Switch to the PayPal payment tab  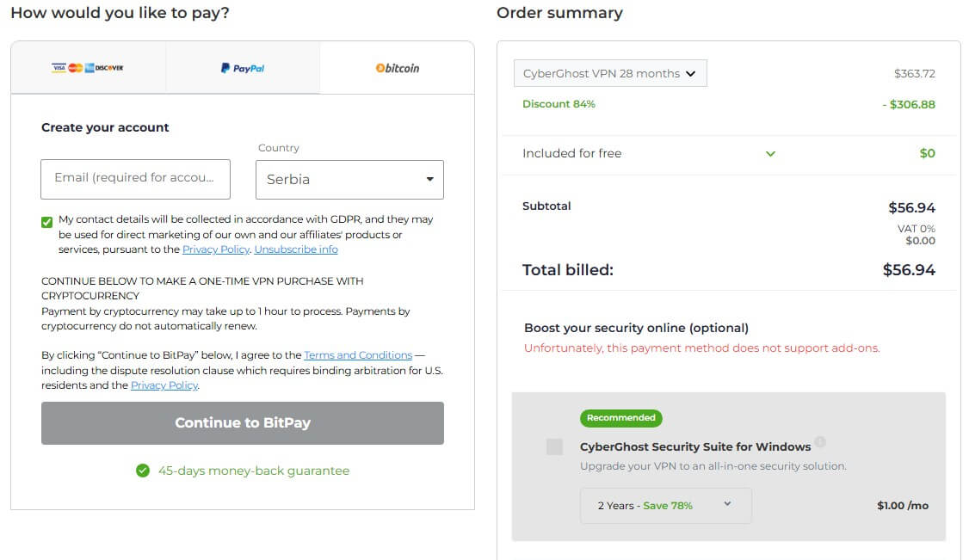(x=241, y=68)
